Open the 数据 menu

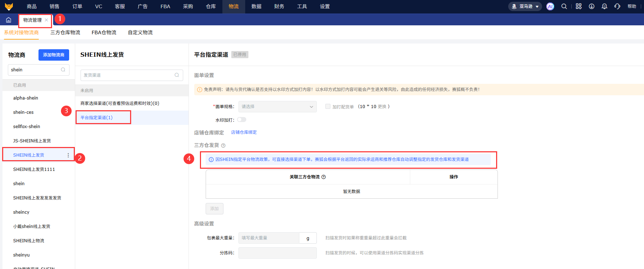[x=257, y=6]
